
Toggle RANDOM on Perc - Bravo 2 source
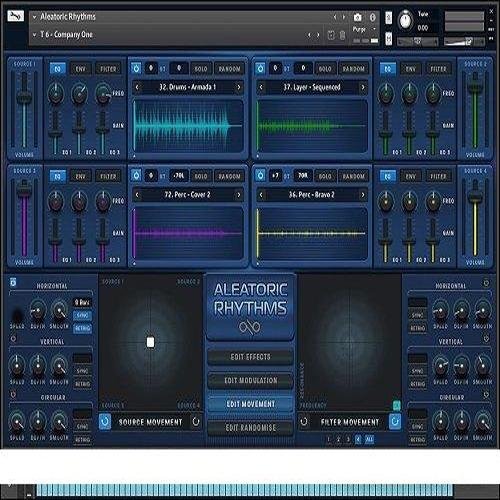point(354,176)
